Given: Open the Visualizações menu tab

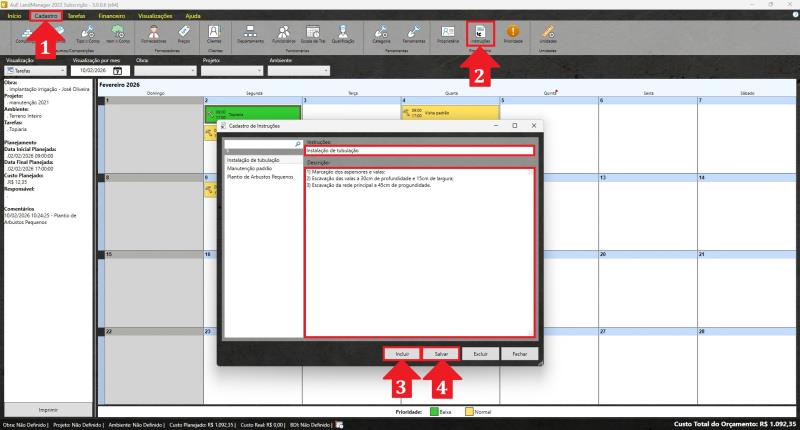Looking at the screenshot, I should click(154, 17).
